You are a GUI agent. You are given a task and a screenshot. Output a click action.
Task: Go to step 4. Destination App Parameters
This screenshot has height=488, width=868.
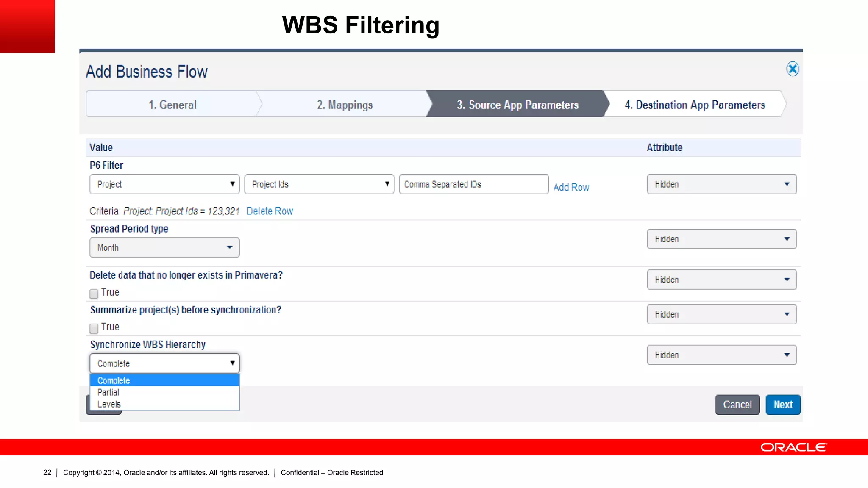coord(695,105)
